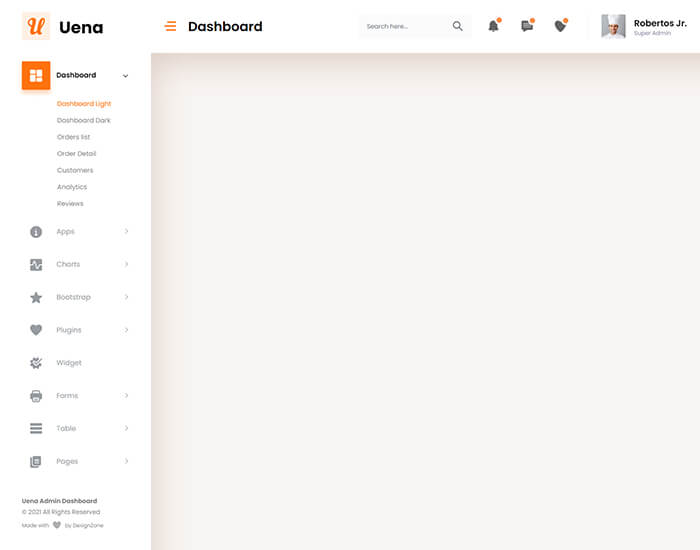Go to Customers in sidebar

click(75, 170)
